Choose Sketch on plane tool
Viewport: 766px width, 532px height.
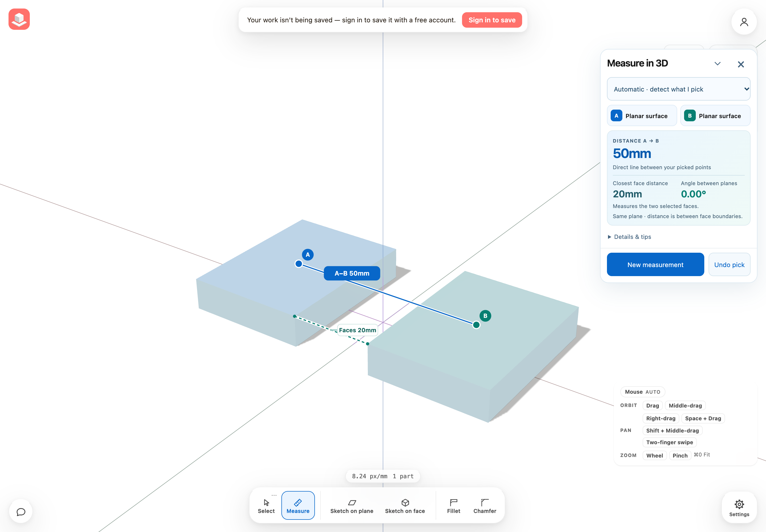[x=352, y=506]
